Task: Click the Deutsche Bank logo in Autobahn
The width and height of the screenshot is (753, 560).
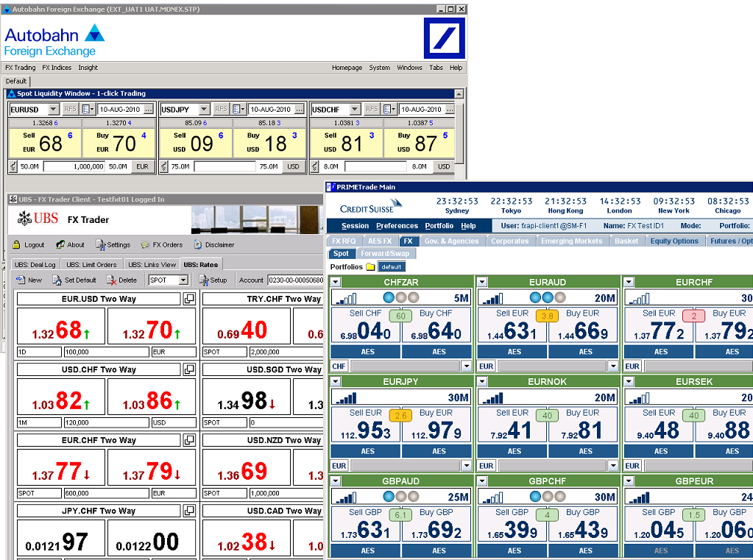Action: [444, 38]
